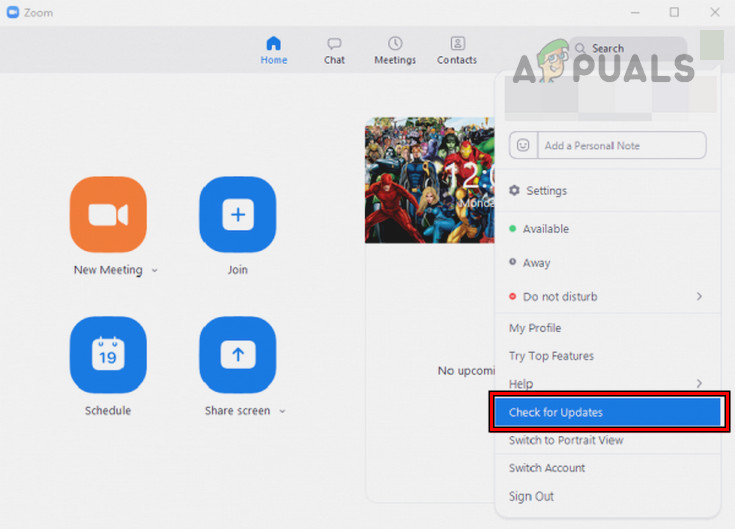Click the Settings gear icon

514,190
